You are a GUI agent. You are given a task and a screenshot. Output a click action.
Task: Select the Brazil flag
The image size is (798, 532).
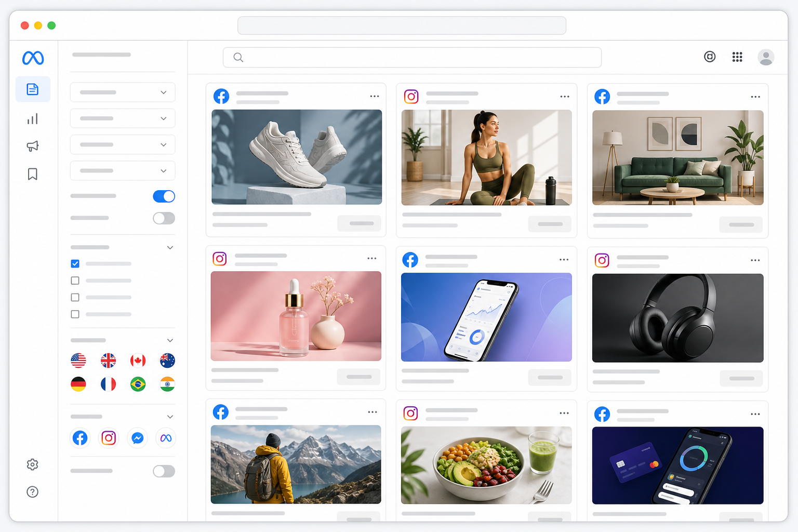(138, 384)
